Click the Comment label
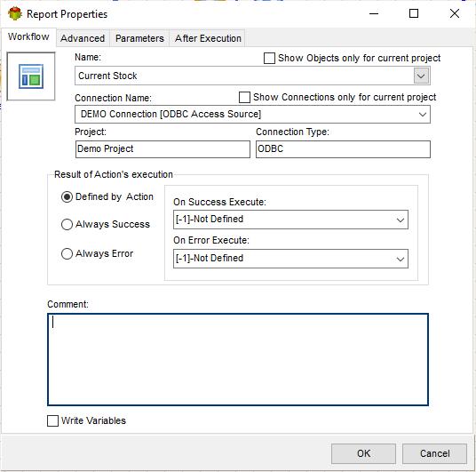The width and height of the screenshot is (476, 472). (68, 304)
